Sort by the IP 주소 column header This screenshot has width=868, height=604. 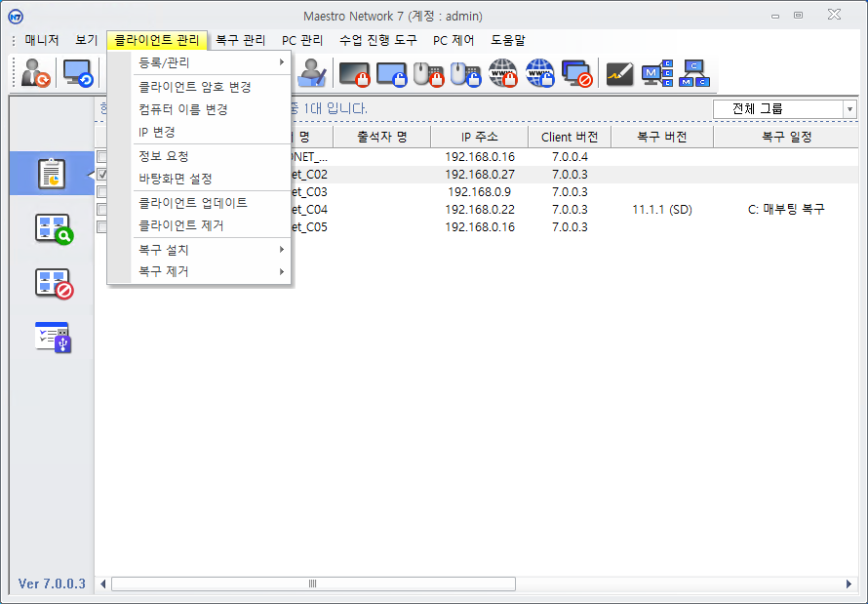tap(479, 137)
